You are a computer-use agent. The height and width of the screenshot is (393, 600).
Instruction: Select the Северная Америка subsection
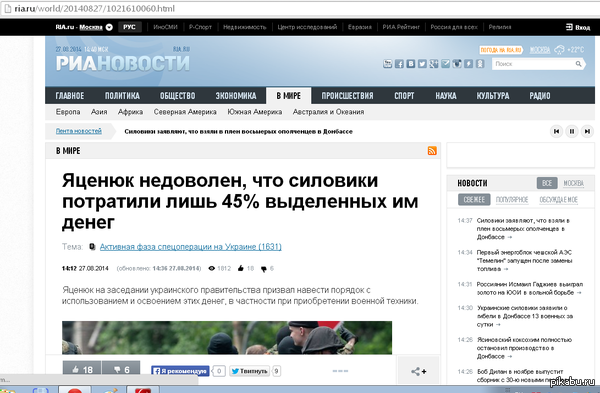tap(185, 112)
